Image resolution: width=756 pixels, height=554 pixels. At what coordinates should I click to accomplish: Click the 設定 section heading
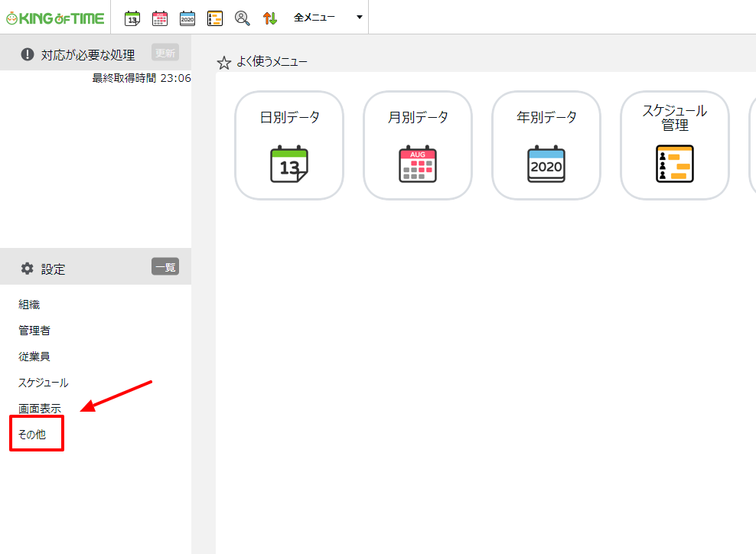(53, 269)
